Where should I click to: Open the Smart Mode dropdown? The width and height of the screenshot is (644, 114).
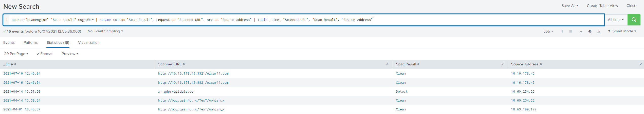coord(622,31)
